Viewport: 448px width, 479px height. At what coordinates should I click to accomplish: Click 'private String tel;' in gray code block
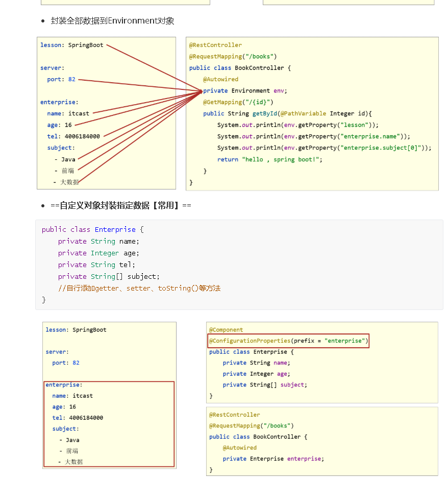tap(96, 265)
